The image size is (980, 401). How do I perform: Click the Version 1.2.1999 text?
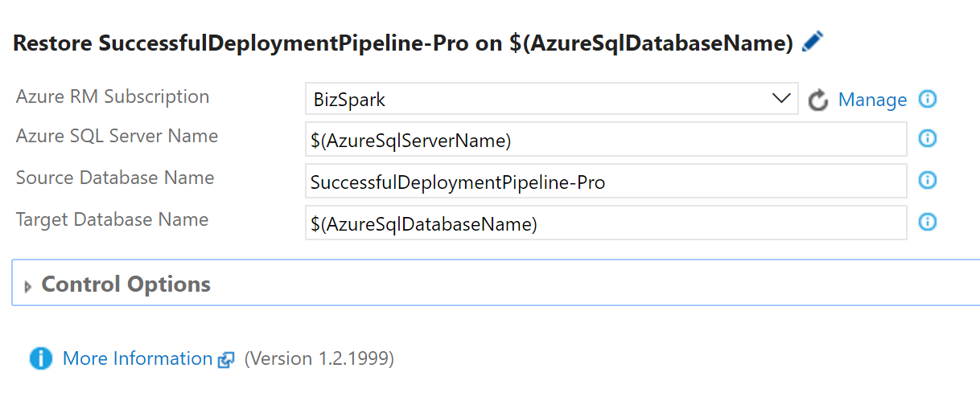coord(319,358)
